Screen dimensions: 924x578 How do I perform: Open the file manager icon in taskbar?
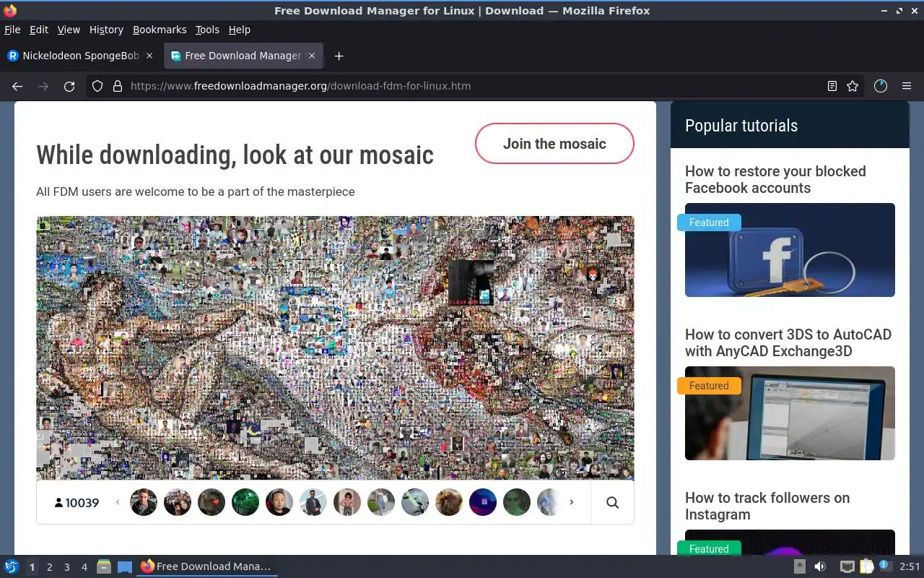point(104,567)
